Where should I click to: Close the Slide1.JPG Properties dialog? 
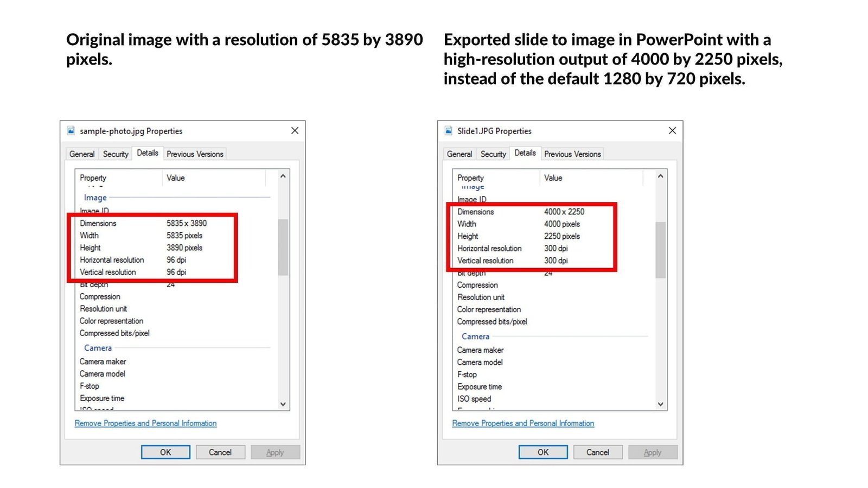[x=672, y=131]
